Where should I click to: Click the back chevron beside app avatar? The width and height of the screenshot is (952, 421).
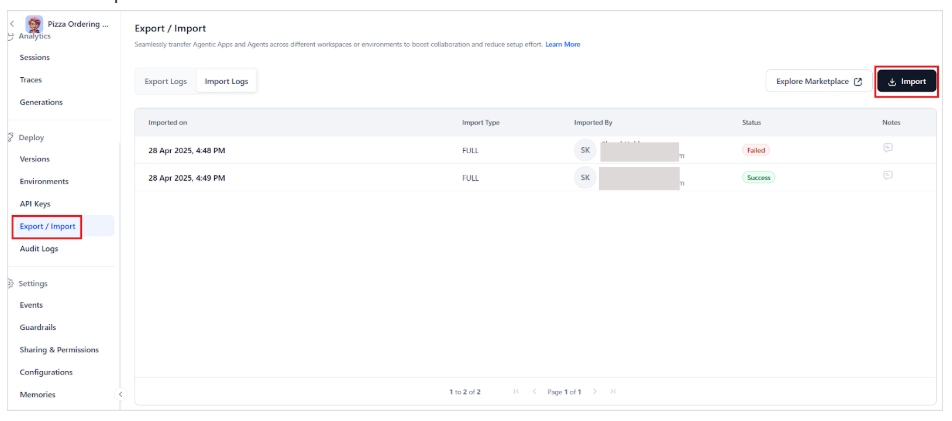click(x=12, y=24)
